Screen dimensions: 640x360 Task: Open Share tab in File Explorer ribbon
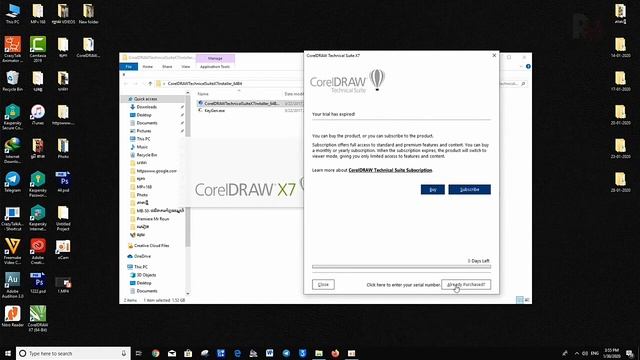(167, 67)
